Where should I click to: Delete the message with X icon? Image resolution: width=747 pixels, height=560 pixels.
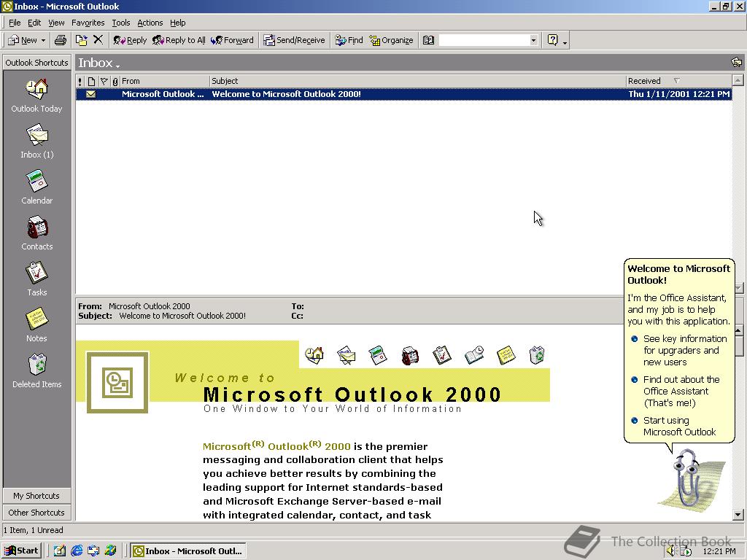click(x=98, y=40)
